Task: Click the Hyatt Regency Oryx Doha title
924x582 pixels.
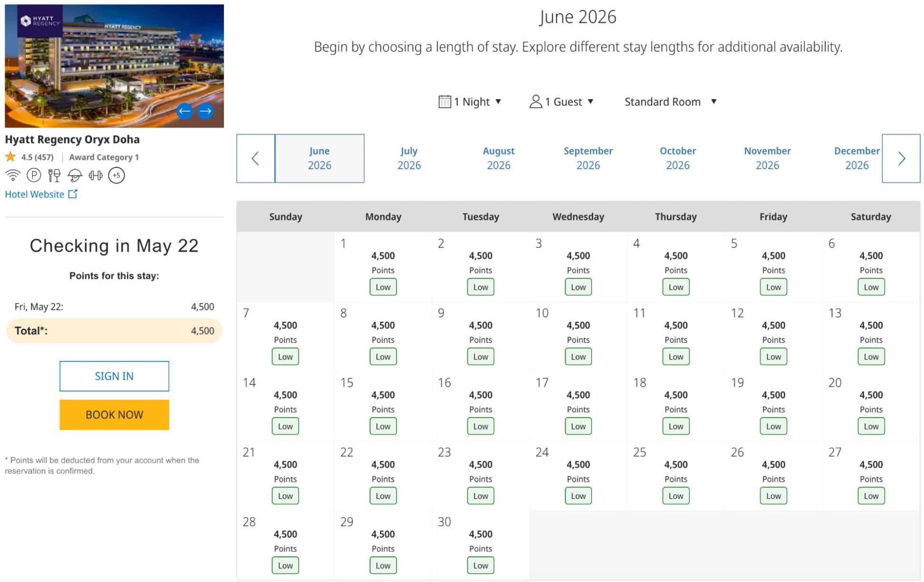Action: click(x=72, y=139)
